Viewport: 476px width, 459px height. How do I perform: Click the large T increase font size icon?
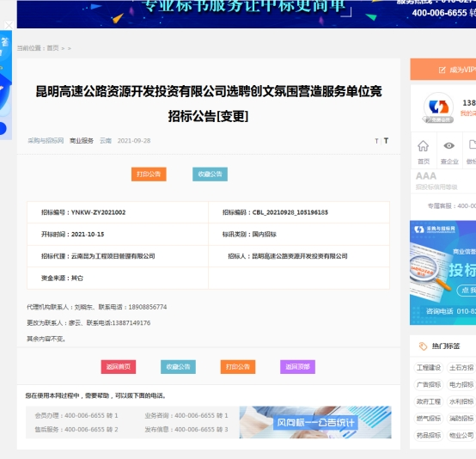pyautogui.click(x=386, y=141)
